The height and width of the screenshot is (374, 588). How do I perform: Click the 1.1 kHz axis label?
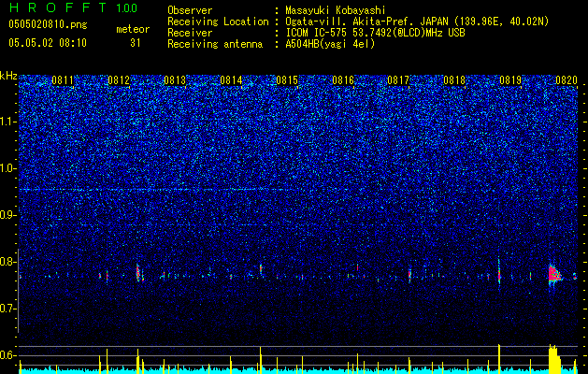pos(8,122)
